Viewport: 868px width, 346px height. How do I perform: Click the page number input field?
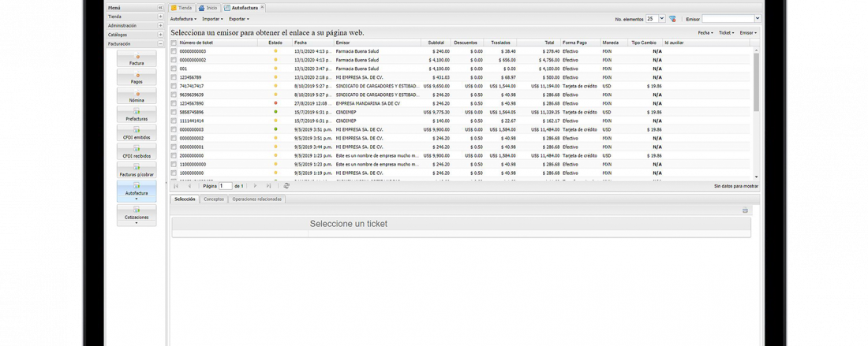click(x=226, y=186)
